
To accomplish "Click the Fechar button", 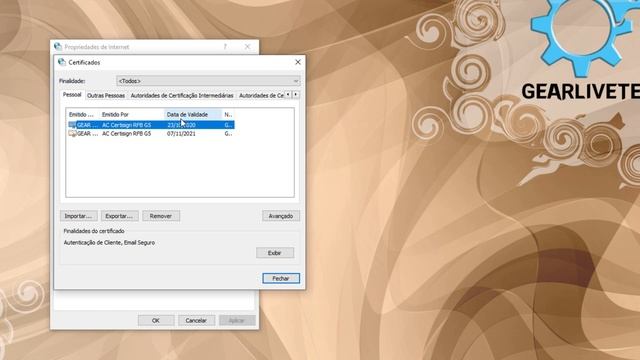I will coord(281,278).
